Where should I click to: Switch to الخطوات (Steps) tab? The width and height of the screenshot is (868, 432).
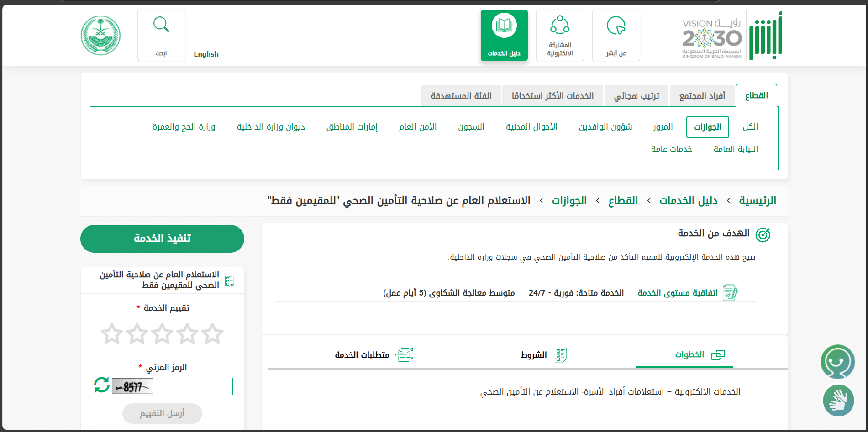click(684, 354)
